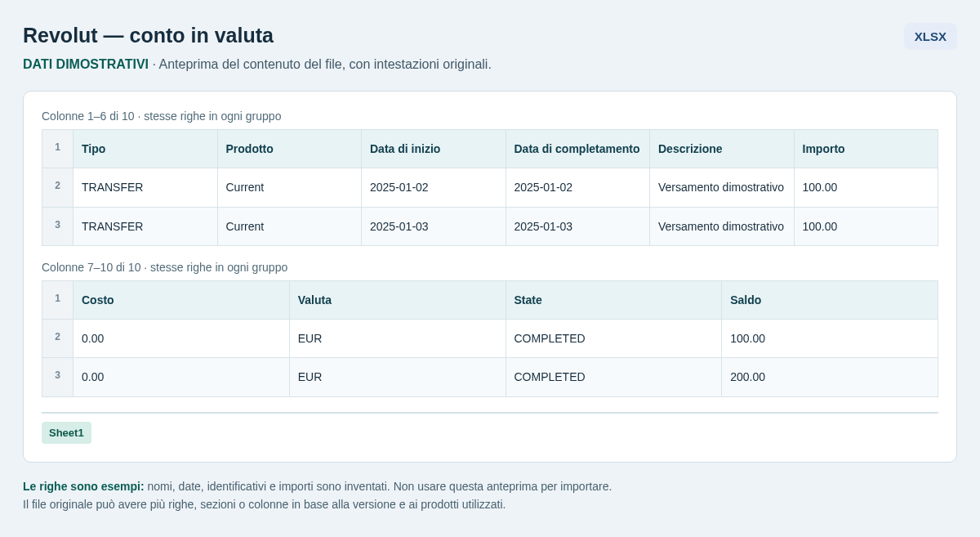Click the Valuta column header
Viewport: 980px width, 537px height.
tap(398, 300)
